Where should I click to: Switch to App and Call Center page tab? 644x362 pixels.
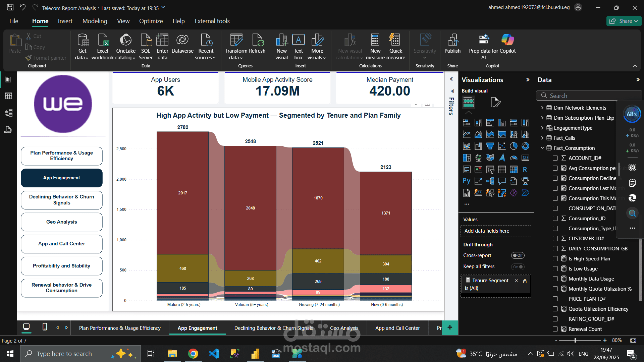(x=397, y=328)
